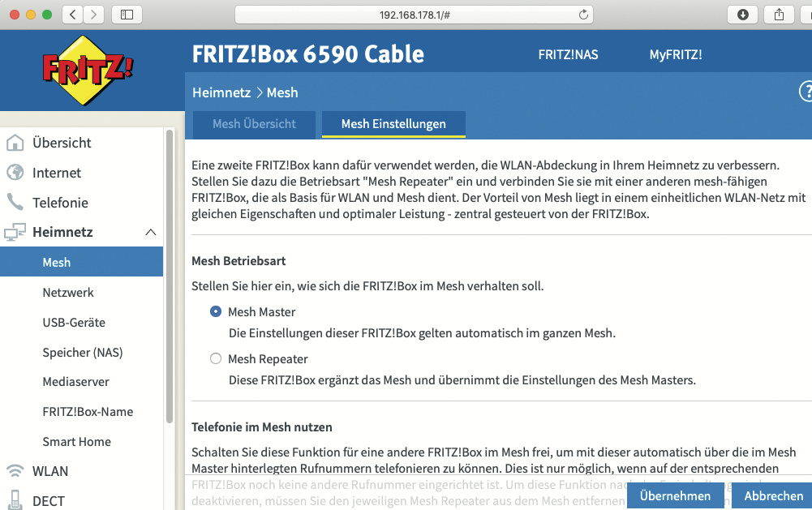Click the Abbrechen button

point(773,495)
